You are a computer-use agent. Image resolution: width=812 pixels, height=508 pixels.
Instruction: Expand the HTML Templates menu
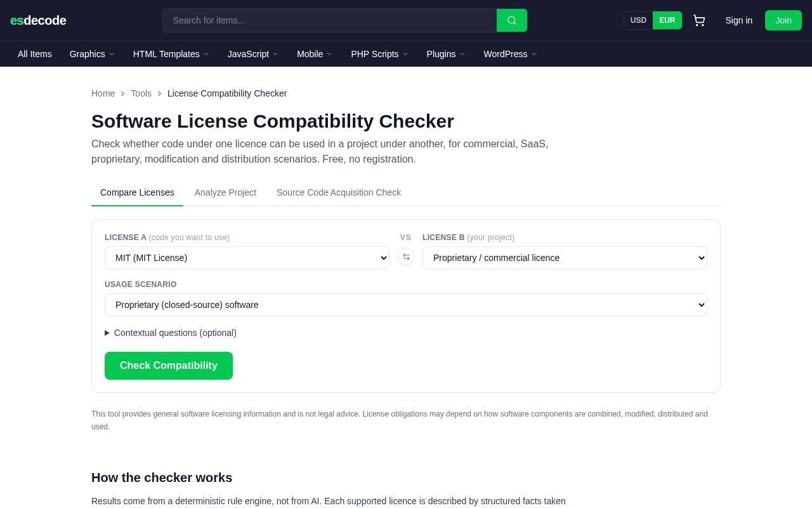(x=171, y=54)
